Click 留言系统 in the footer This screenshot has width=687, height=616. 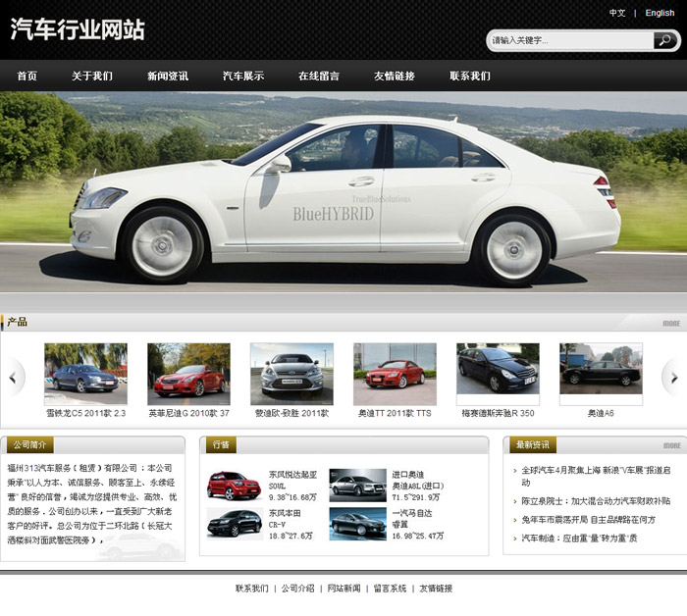(x=389, y=589)
